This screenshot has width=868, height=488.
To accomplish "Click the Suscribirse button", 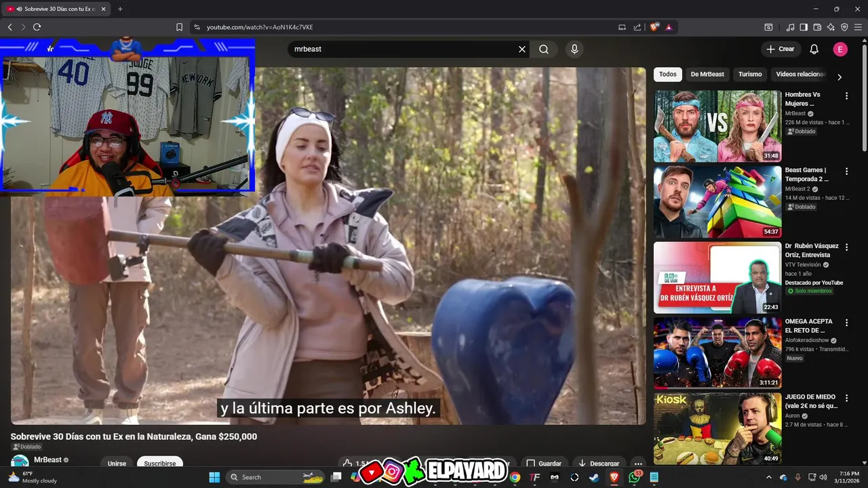I will tap(160, 463).
